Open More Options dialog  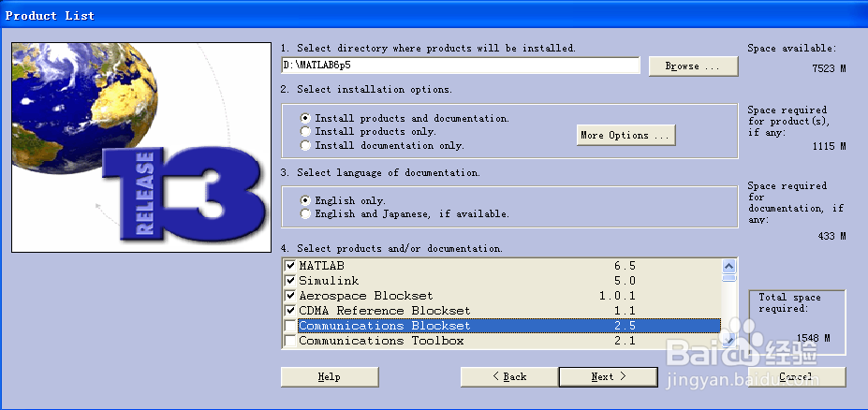[625, 135]
